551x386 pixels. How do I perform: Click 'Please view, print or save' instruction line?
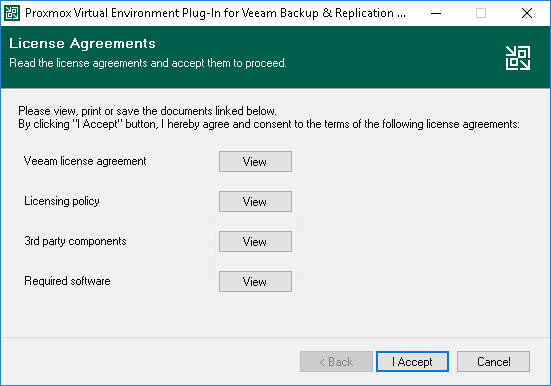click(147, 111)
